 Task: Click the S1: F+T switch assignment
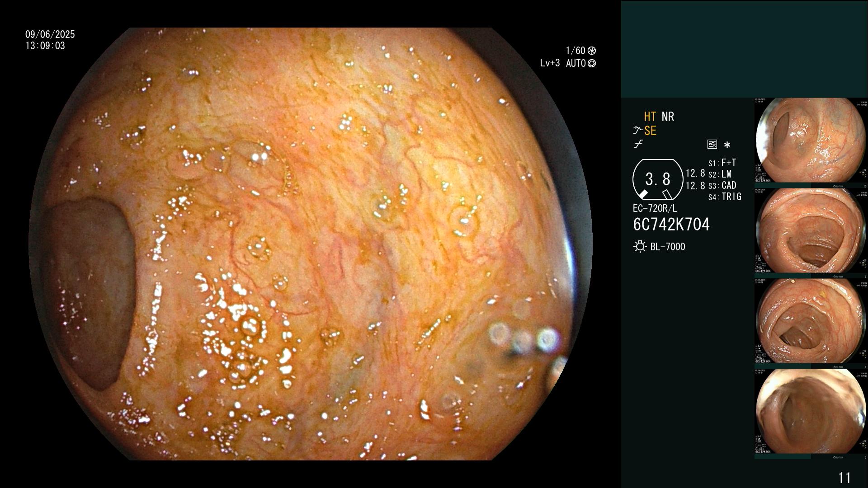[x=722, y=163]
